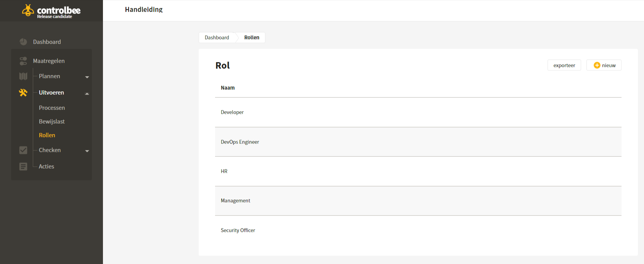
Task: Select Rollen in the sidebar
Action: [47, 135]
